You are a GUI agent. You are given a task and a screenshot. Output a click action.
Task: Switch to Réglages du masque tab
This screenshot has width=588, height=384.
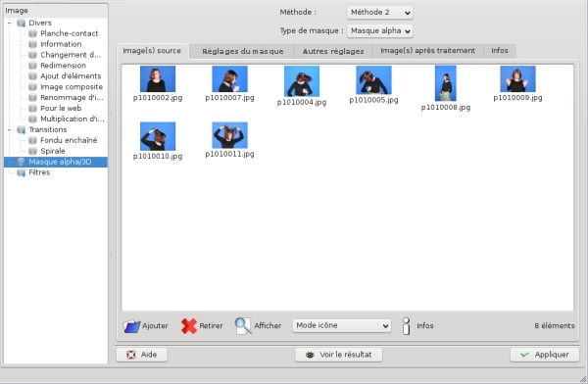click(x=242, y=51)
